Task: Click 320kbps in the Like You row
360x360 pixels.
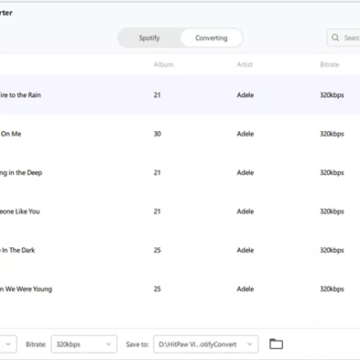Action: (x=332, y=211)
